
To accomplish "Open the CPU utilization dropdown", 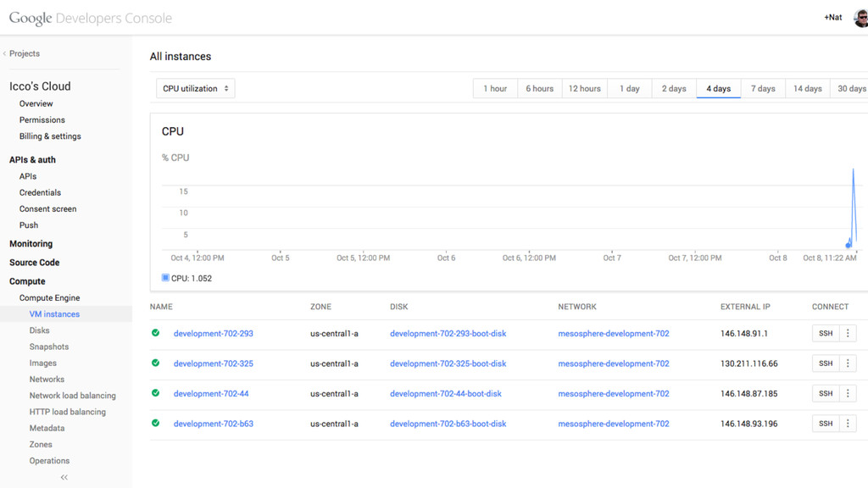I will coord(196,88).
